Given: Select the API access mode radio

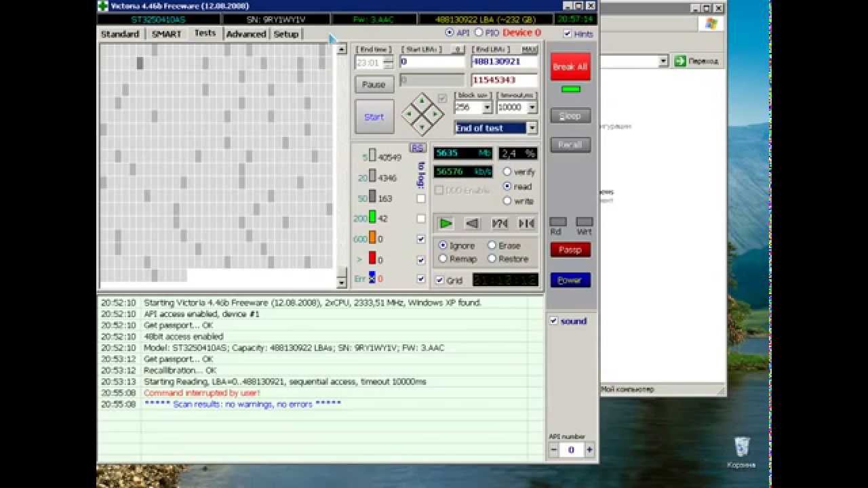Looking at the screenshot, I should (449, 33).
